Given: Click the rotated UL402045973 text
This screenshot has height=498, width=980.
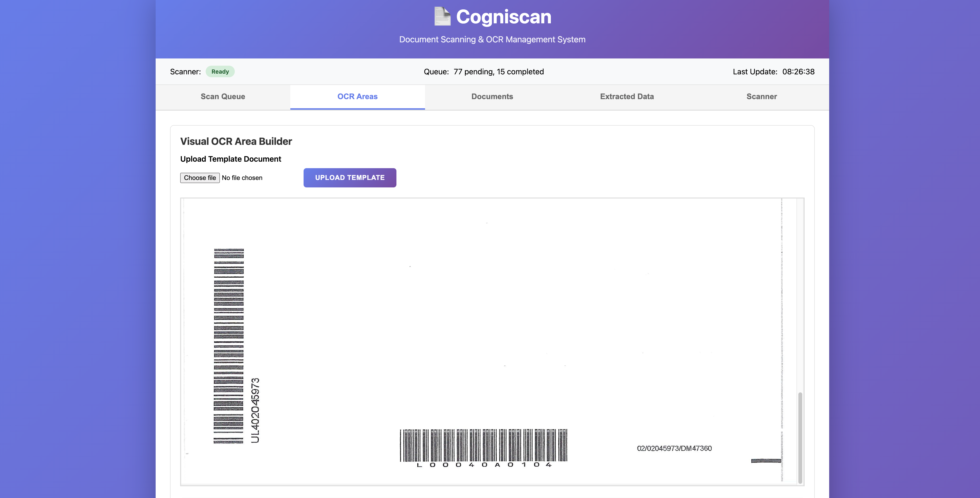Looking at the screenshot, I should point(255,410).
